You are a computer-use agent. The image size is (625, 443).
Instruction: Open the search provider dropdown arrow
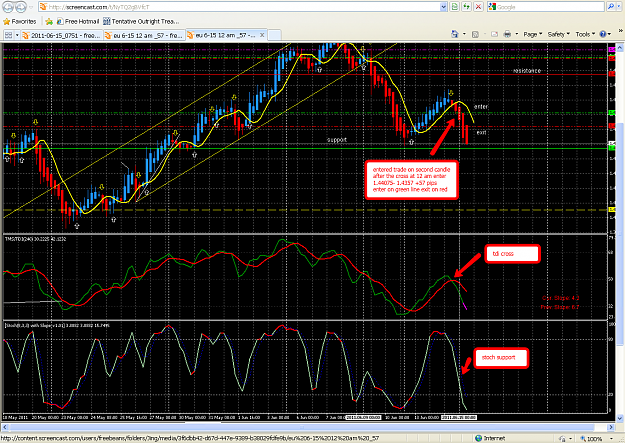click(619, 7)
